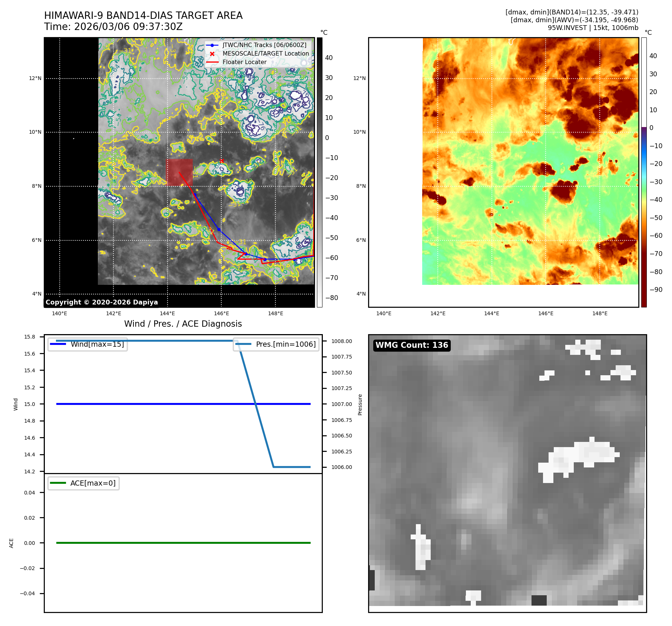Click the WMG Count: 136 label
Viewport: 672px width, 626px height.
(411, 345)
